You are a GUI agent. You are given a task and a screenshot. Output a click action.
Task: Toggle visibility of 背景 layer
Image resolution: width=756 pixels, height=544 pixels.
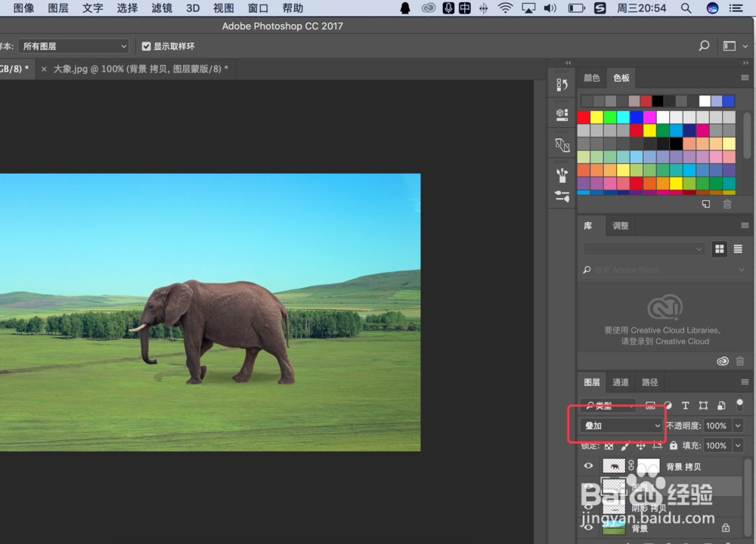pos(588,527)
